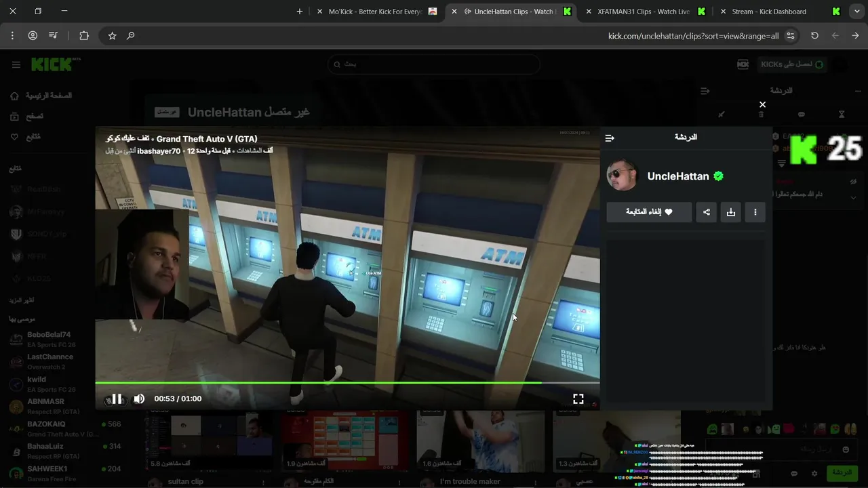The width and height of the screenshot is (868, 488).
Task: Open the browser new tab button
Action: tap(300, 12)
